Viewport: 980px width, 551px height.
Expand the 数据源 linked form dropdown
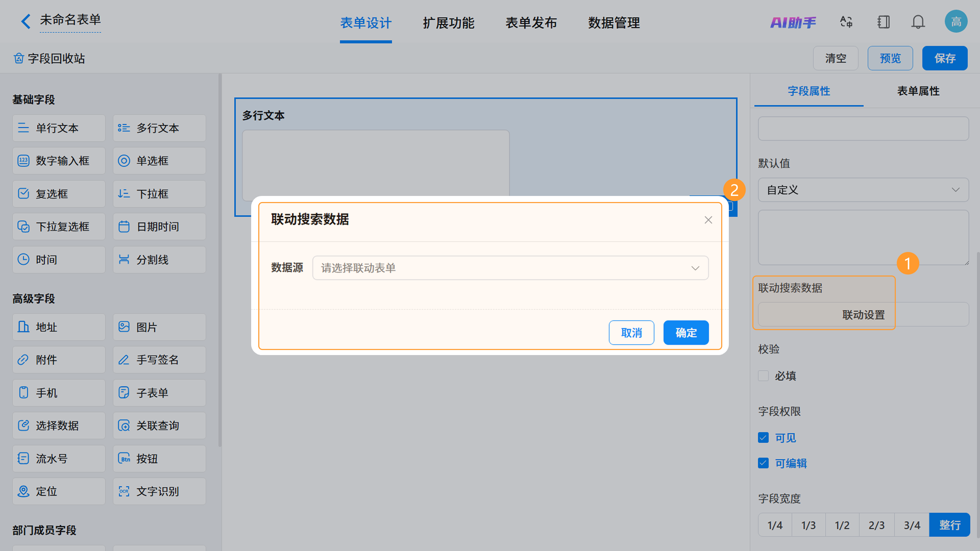point(510,268)
